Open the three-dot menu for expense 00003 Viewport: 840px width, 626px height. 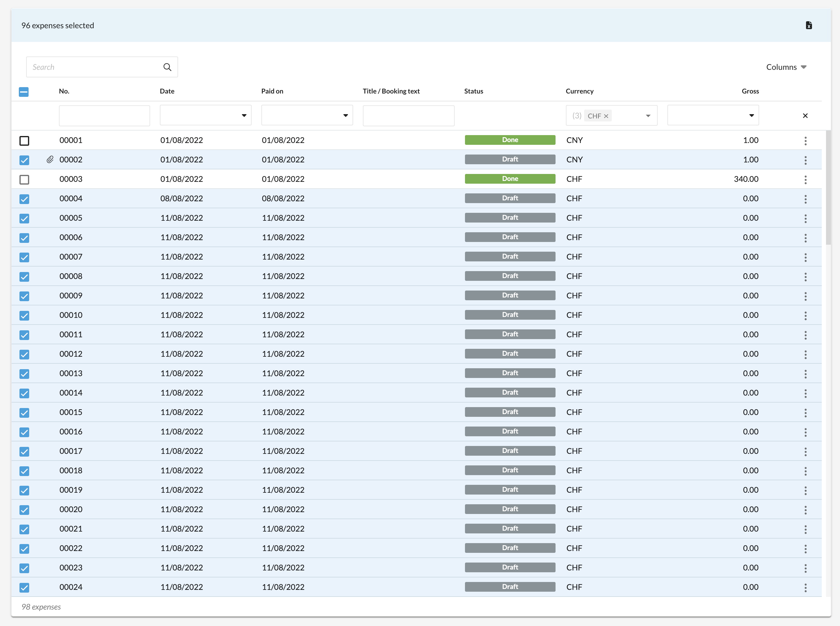point(805,180)
